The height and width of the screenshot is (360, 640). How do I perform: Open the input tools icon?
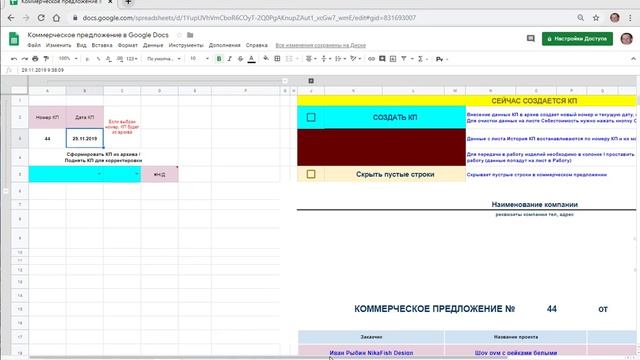pyautogui.click(x=440, y=59)
